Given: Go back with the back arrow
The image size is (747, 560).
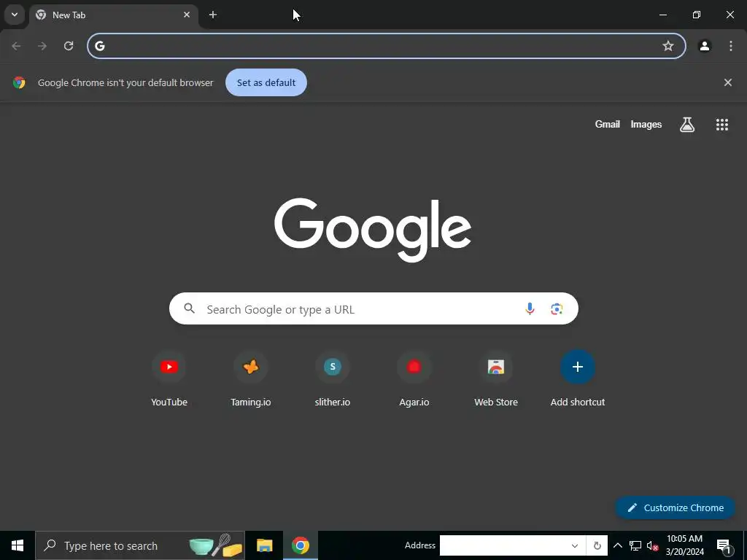Looking at the screenshot, I should point(16,46).
